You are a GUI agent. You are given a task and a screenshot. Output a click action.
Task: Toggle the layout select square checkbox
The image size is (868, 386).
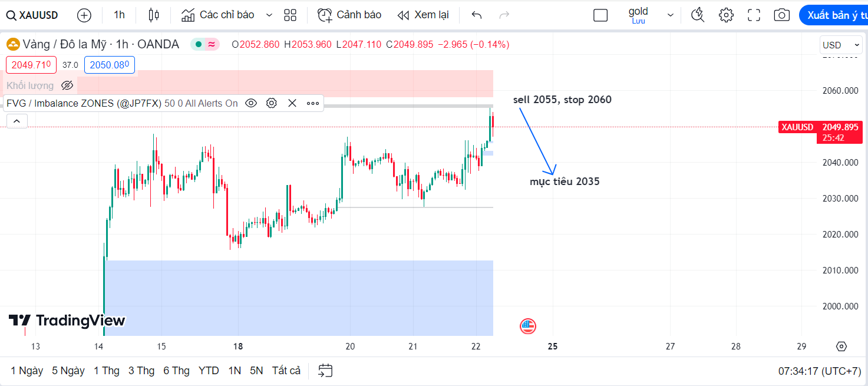pos(600,15)
